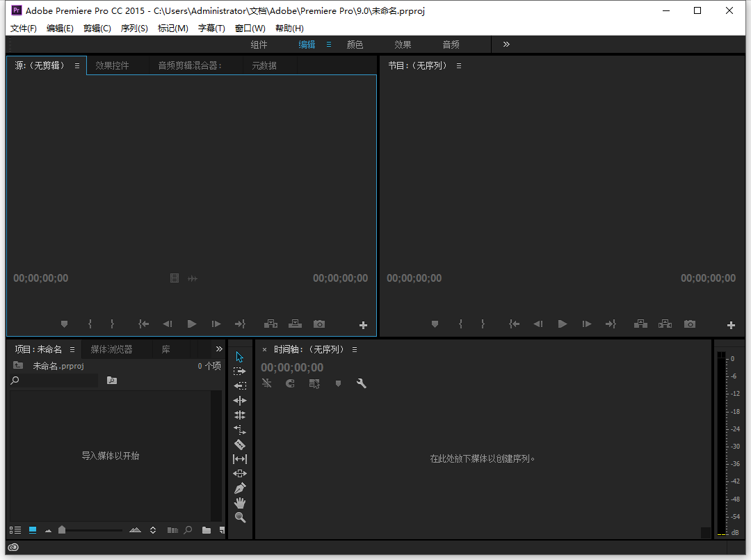Select the Pen tool
Screen dimensions: 751x560
tap(240, 488)
